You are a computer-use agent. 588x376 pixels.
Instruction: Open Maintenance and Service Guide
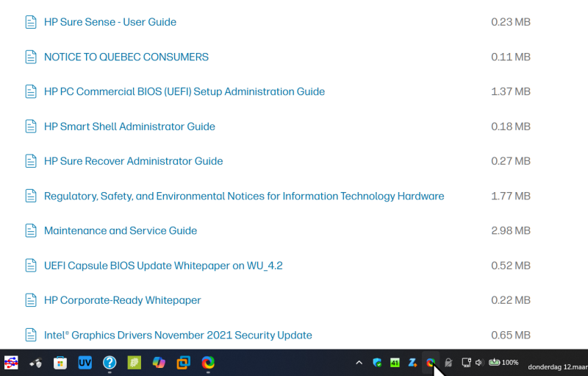[121, 231]
